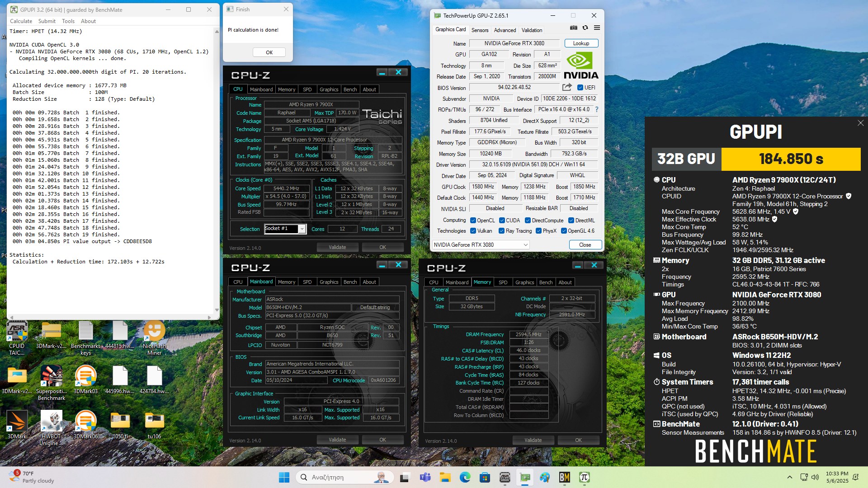Open the Calculate menu in GPUPI
Viewport: 868px width, 488px height.
pos(21,21)
